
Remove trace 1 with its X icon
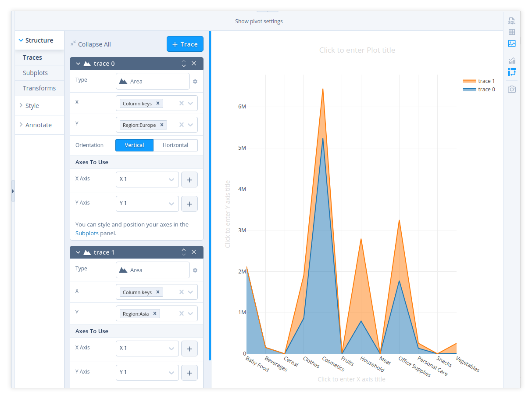click(194, 252)
